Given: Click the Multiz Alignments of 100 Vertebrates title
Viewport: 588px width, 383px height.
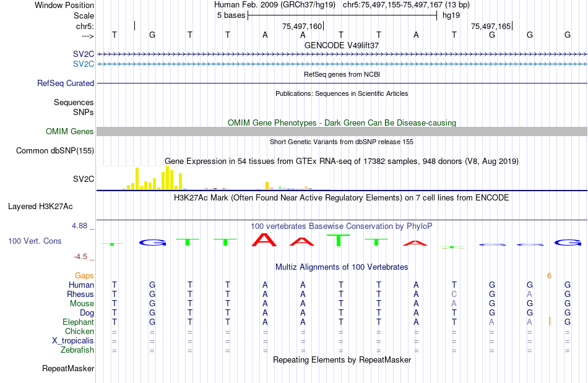Looking at the screenshot, I should [342, 267].
